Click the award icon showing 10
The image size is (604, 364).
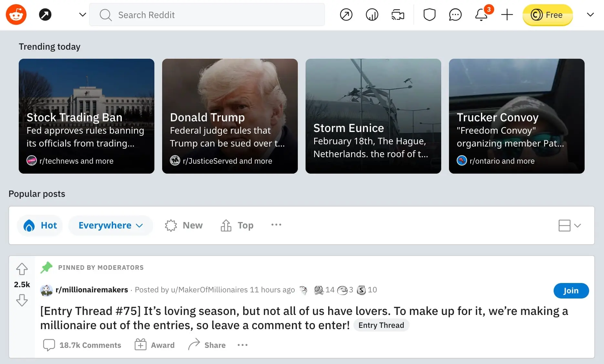coord(361,290)
